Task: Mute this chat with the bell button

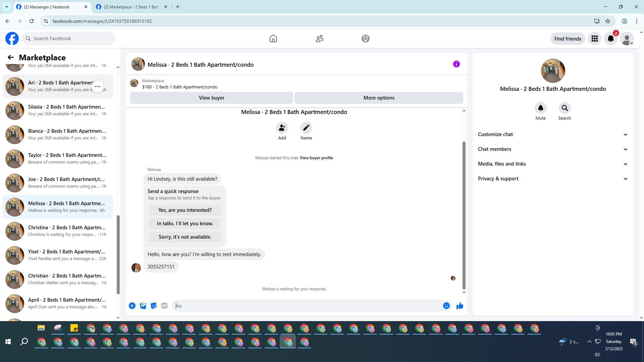Action: [540, 108]
